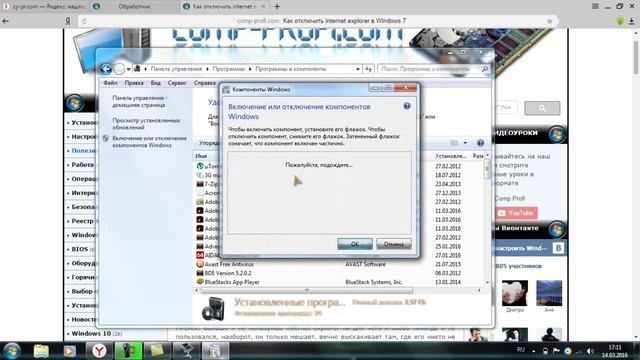Click Отмена in Компоненты Windows dialog

tap(393, 244)
